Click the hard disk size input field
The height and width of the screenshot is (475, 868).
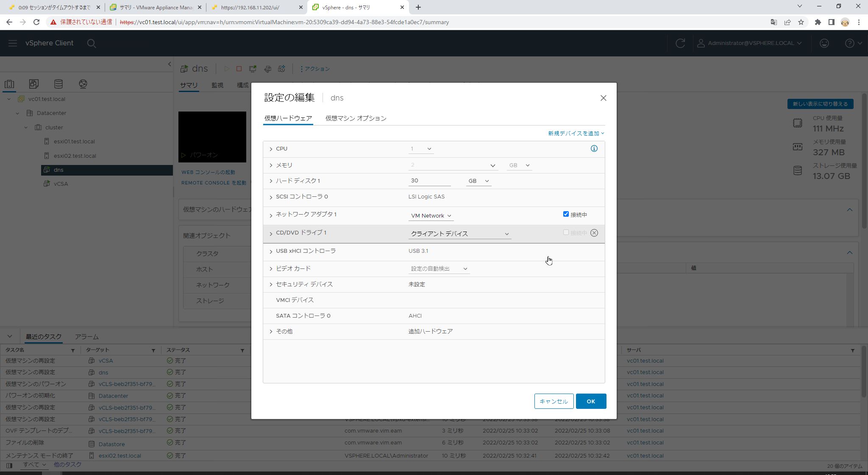pos(429,181)
